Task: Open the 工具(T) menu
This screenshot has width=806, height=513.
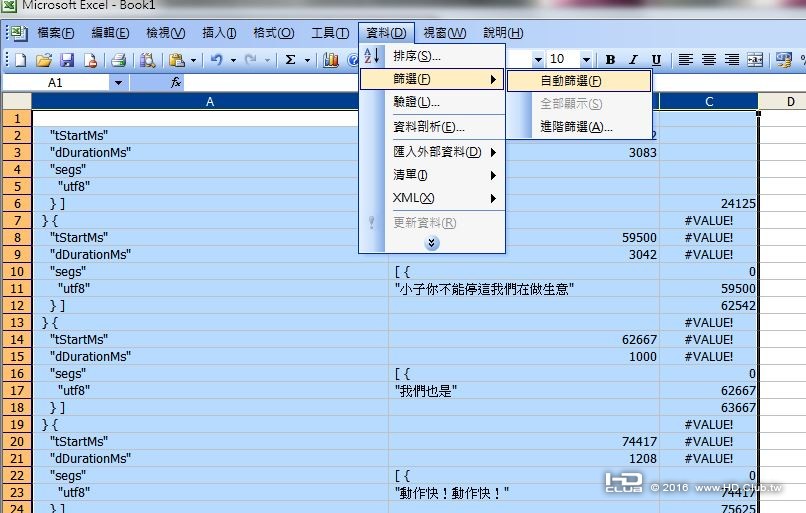Action: tap(330, 33)
